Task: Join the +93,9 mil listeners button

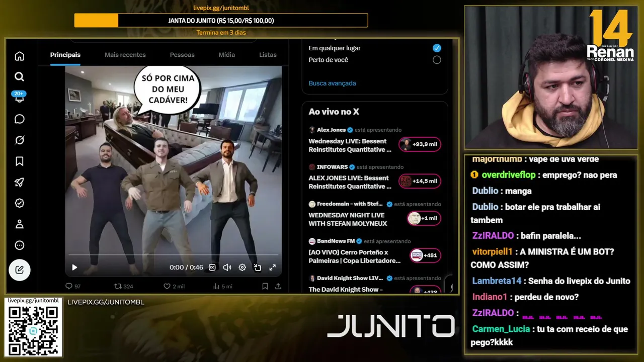Action: [x=420, y=144]
